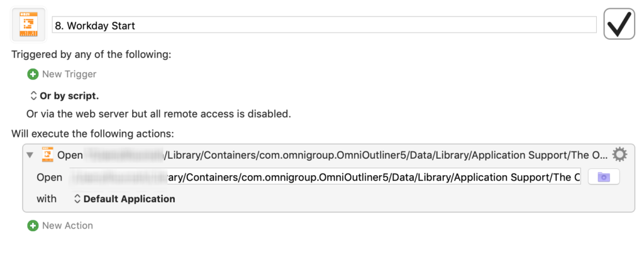Click the small OmniOutliner icon in action header
The width and height of the screenshot is (644, 253).
tap(47, 154)
